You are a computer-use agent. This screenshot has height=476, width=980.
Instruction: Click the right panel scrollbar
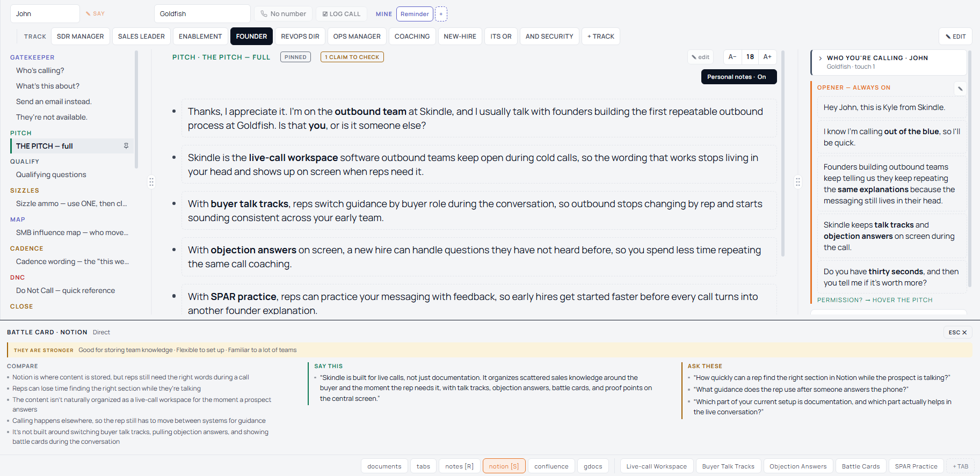969,169
